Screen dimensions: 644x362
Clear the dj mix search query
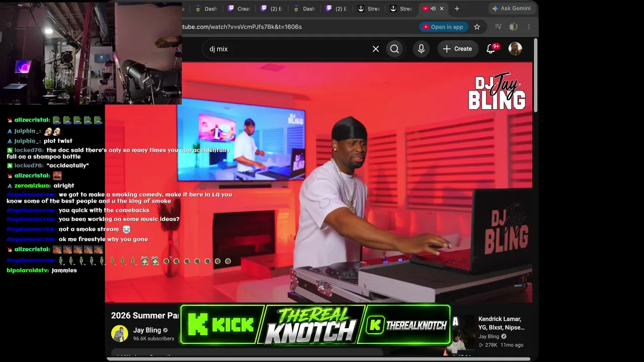376,49
